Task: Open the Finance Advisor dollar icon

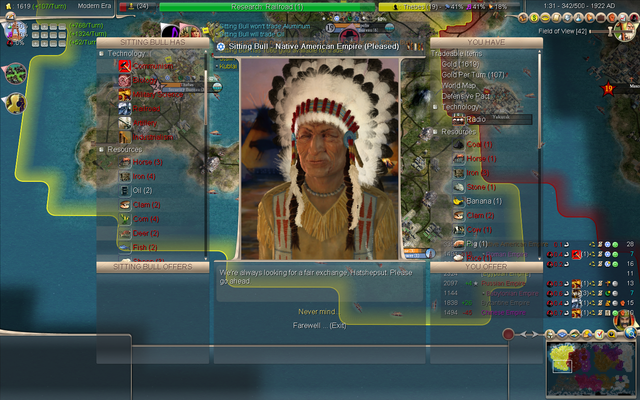Action: click(534, 18)
